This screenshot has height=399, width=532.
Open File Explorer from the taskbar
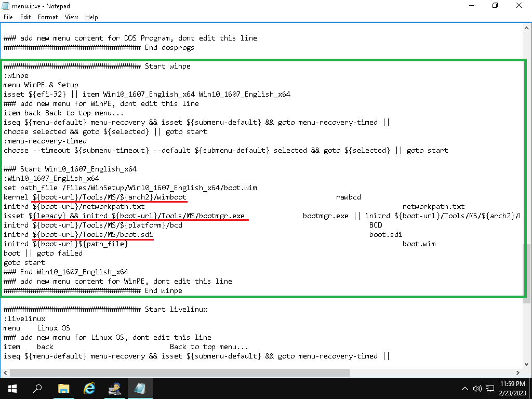(63, 388)
